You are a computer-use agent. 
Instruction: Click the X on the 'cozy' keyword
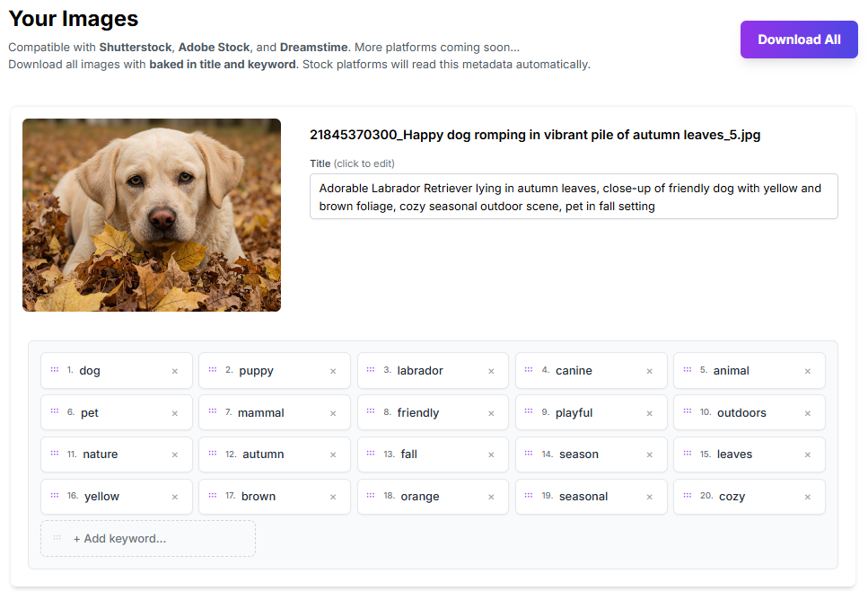tap(808, 497)
